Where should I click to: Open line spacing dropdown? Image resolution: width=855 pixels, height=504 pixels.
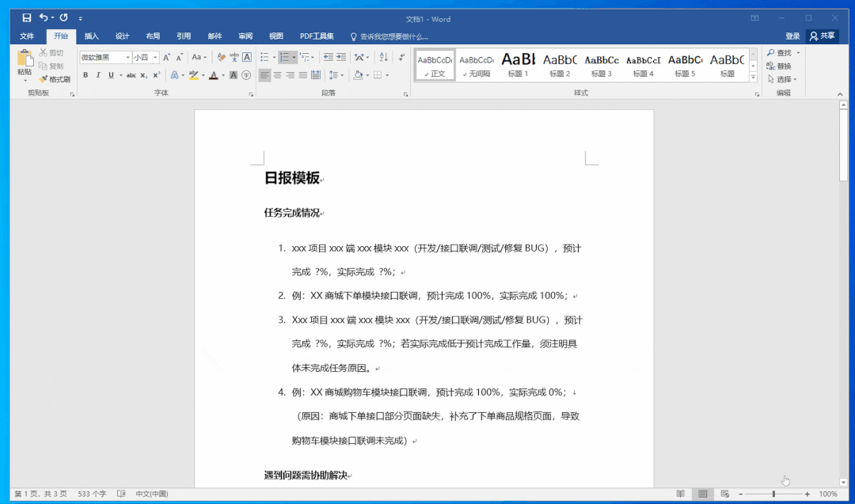(336, 75)
